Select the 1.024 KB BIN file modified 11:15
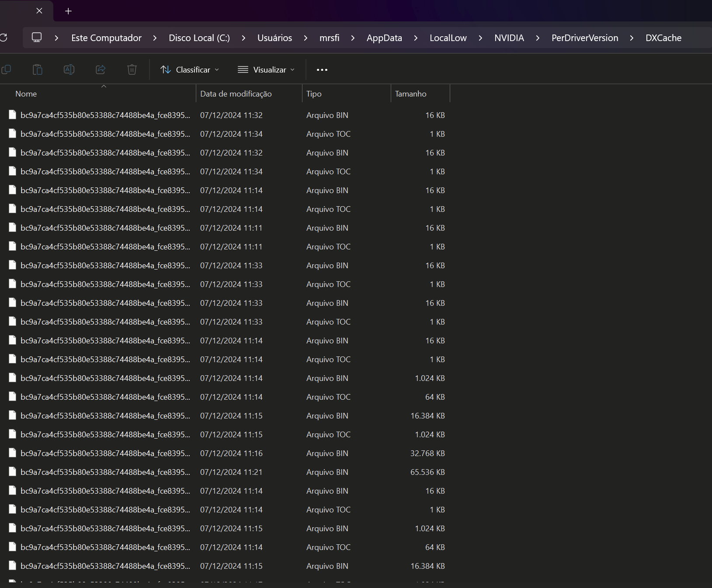The height and width of the screenshot is (588, 712). (227, 528)
